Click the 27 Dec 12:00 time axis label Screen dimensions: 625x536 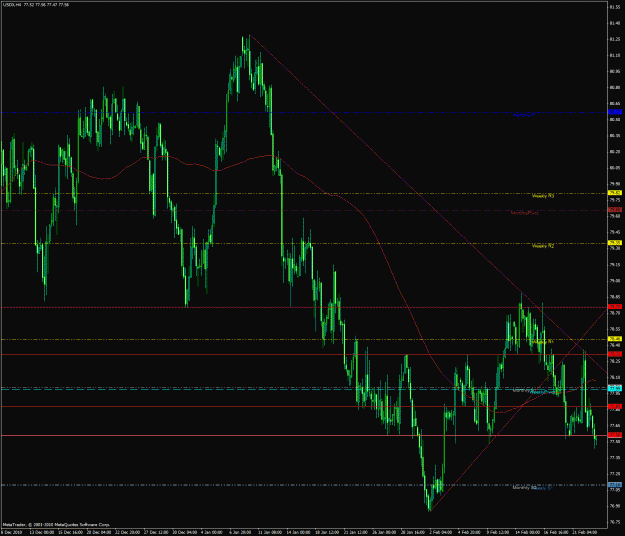pyautogui.click(x=156, y=532)
